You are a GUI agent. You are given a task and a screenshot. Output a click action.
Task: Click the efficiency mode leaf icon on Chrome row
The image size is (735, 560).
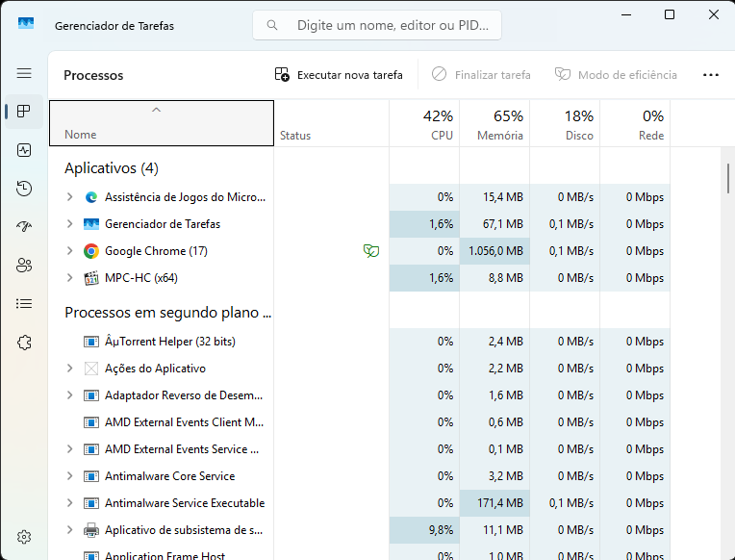pyautogui.click(x=371, y=251)
